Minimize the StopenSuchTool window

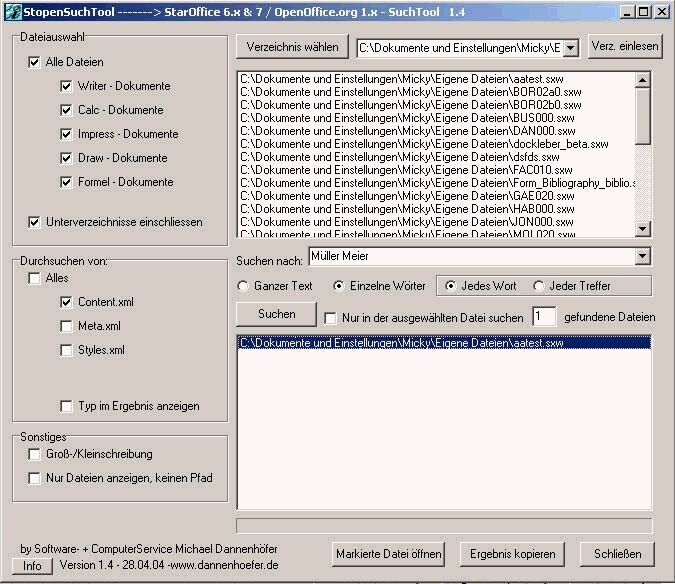point(627,12)
